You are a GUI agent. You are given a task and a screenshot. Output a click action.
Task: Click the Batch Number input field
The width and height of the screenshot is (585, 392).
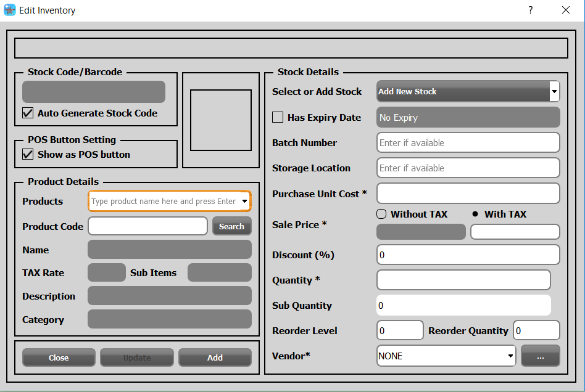click(468, 142)
